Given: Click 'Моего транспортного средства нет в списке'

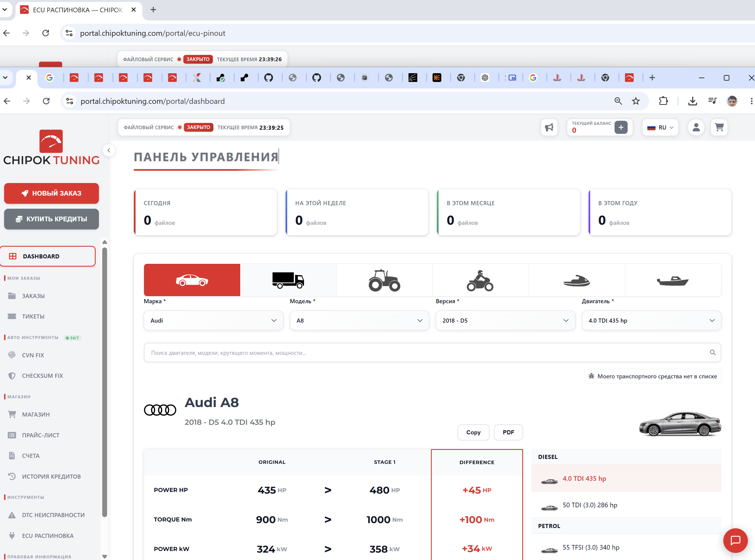Looking at the screenshot, I should 653,376.
